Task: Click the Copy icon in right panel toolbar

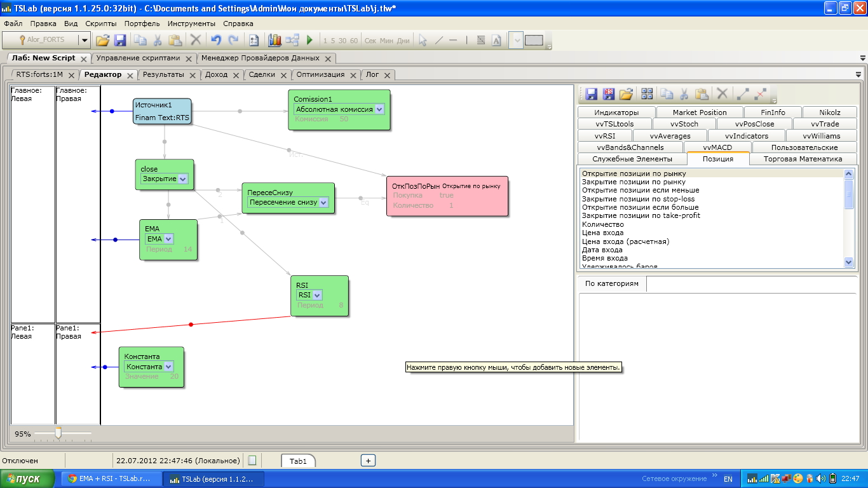Action: tap(667, 94)
